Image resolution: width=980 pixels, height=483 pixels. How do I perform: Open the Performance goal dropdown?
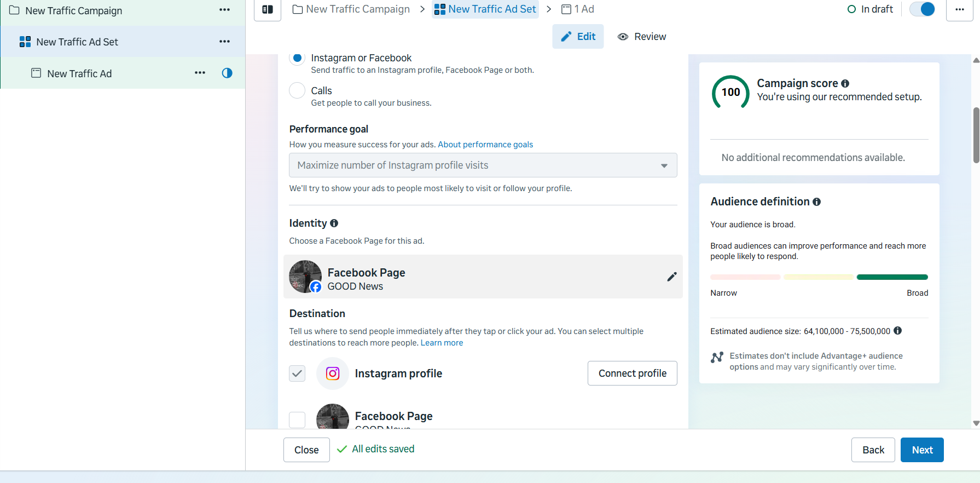[483, 165]
